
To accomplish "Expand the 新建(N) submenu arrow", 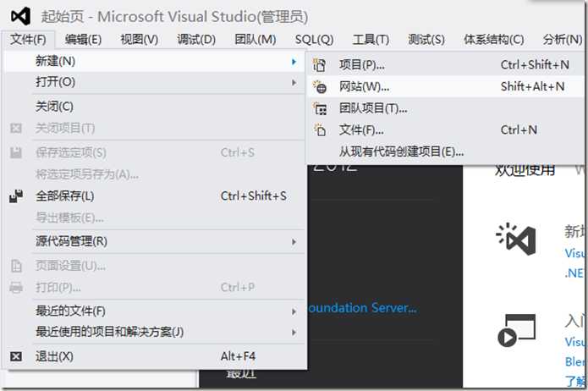I will click(x=294, y=61).
